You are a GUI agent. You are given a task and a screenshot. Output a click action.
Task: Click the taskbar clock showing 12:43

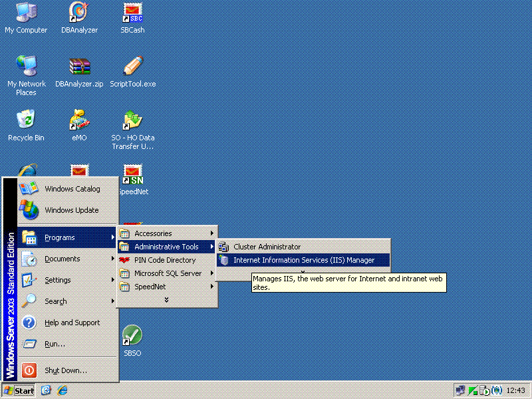pyautogui.click(x=515, y=390)
